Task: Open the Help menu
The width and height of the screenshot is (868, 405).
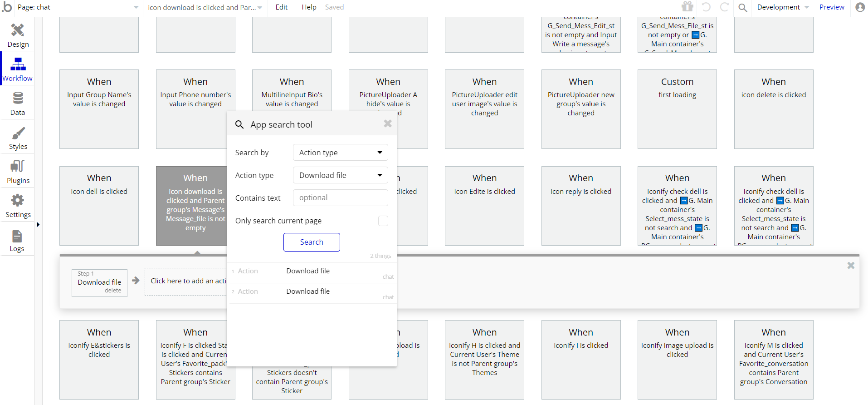Action: point(309,7)
